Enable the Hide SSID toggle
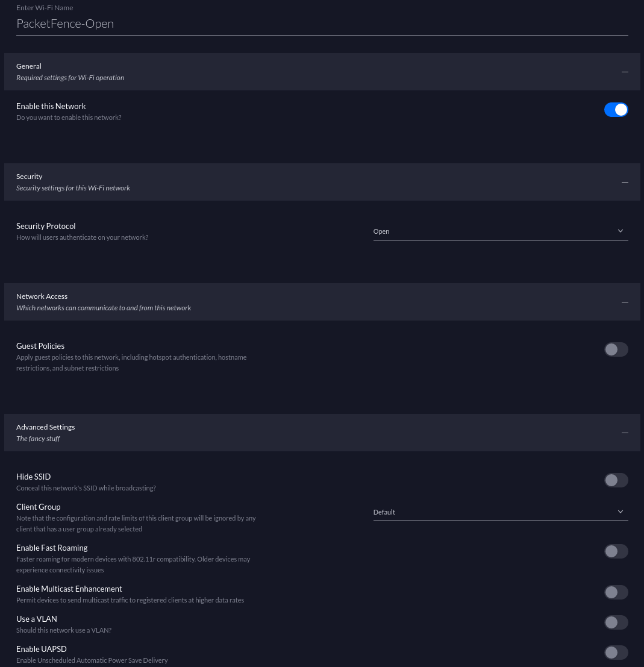Viewport: 644px width, 667px height. coord(616,480)
